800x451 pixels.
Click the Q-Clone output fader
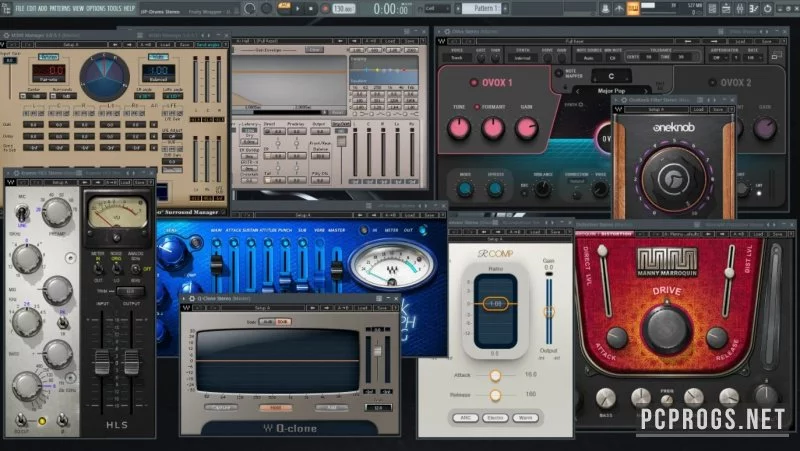pyautogui.click(x=378, y=351)
